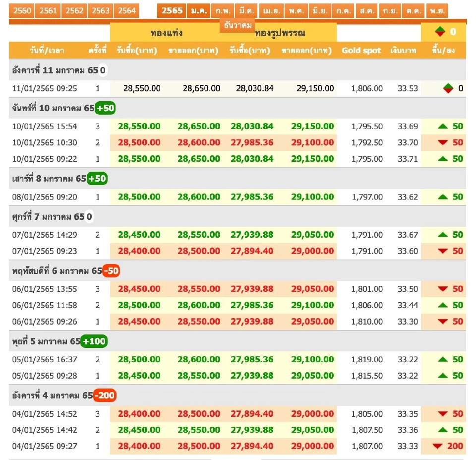The width and height of the screenshot is (476, 460).
Task: Click the red -200 badge for 4 มกราคม
Action: 105,395
